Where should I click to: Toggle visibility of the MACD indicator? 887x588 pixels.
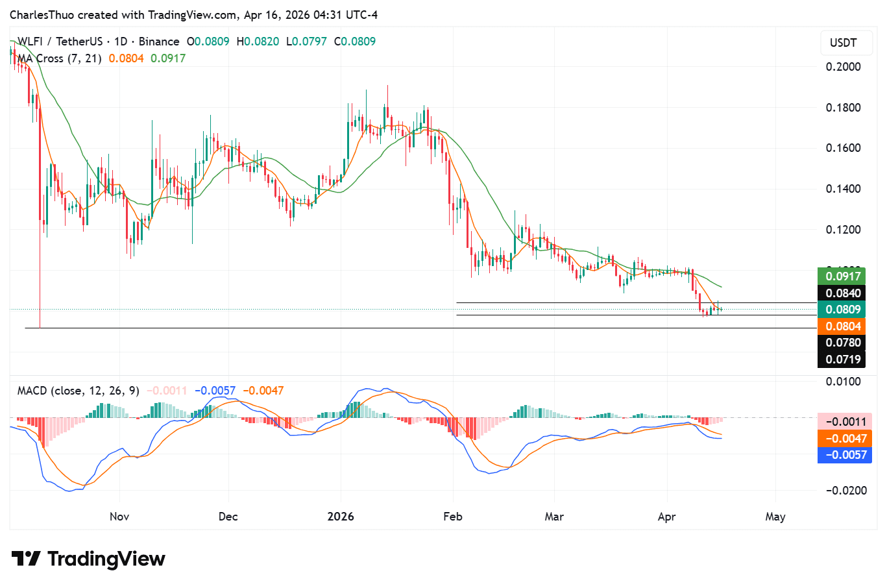pos(78,391)
